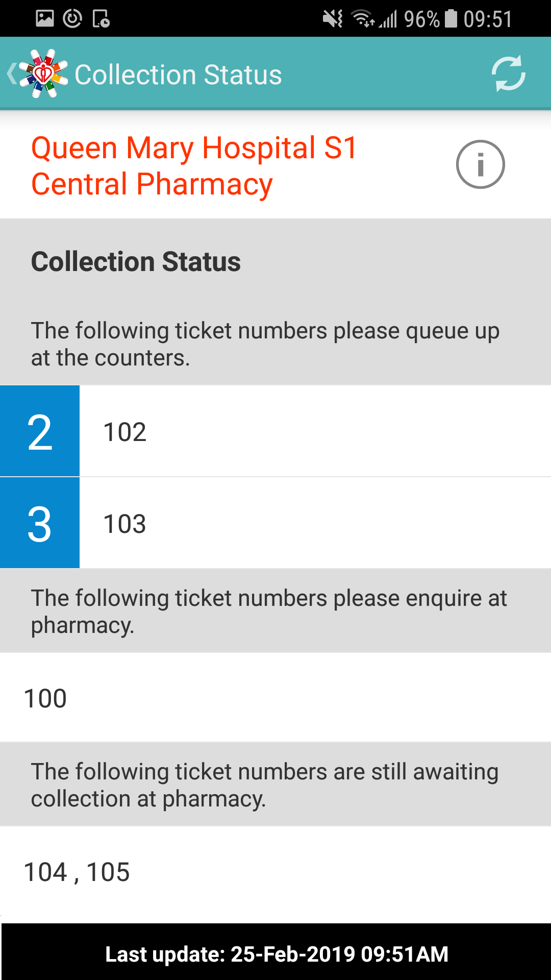This screenshot has height=980, width=551.
Task: Tap tickets 104, 105 awaiting row
Action: point(275,871)
